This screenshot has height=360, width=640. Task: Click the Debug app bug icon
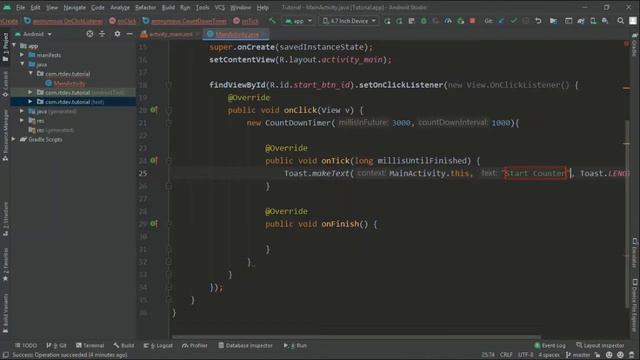pyautogui.click(x=424, y=20)
